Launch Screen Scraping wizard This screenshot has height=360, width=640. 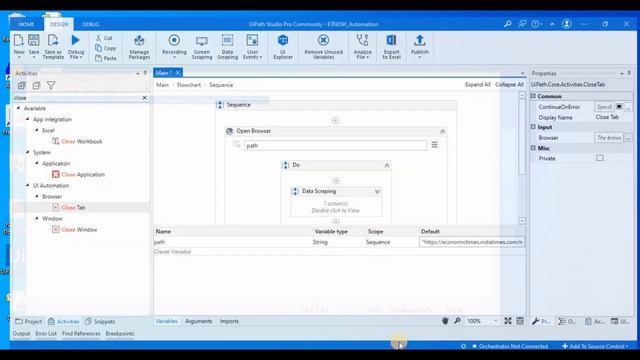202,47
